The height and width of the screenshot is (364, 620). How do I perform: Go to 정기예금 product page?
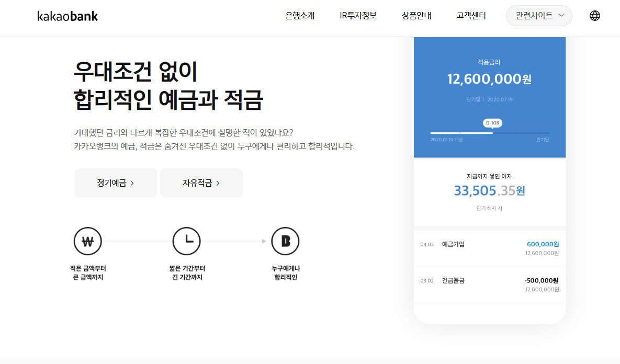coord(116,183)
